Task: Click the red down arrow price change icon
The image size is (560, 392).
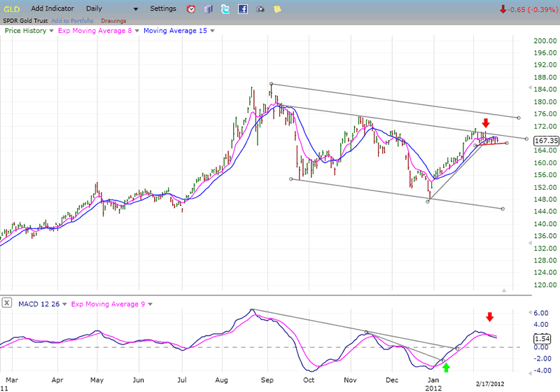Action: (x=503, y=9)
